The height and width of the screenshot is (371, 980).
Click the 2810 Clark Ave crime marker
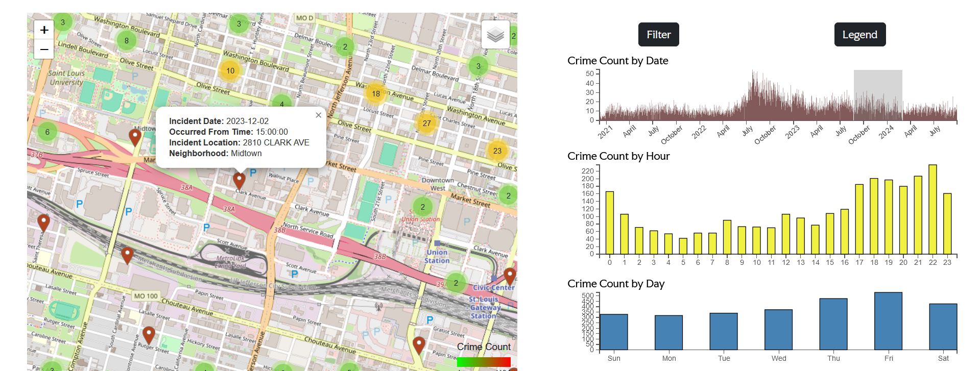pos(238,180)
